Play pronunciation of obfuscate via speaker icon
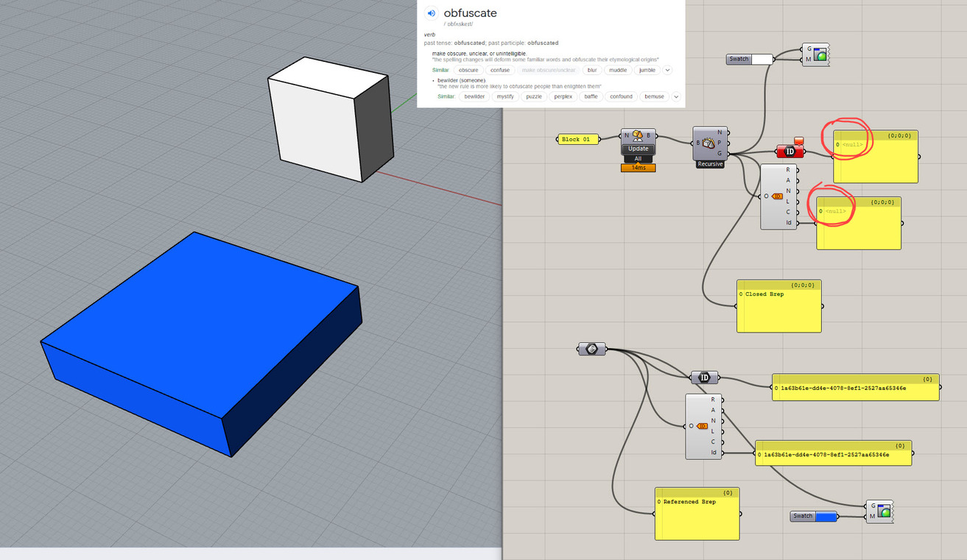 pos(430,13)
